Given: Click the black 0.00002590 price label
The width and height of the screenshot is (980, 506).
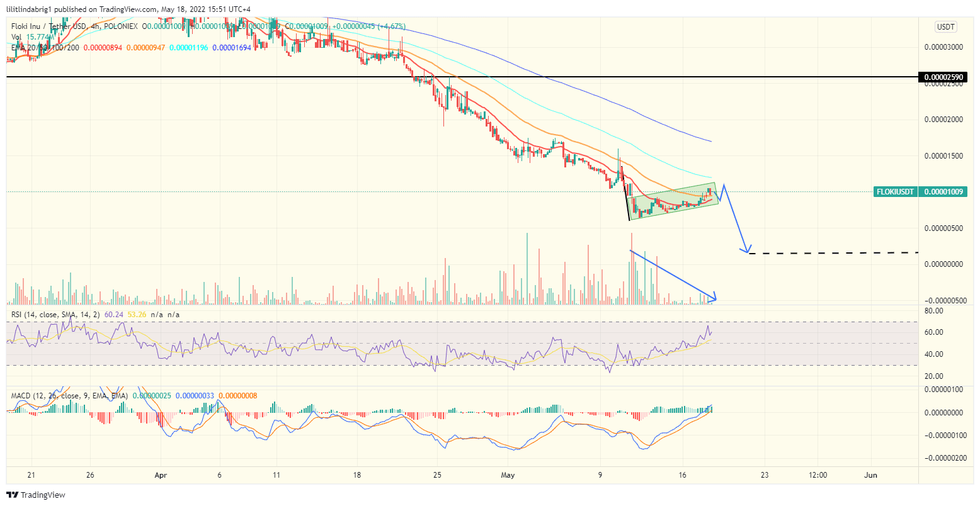Looking at the screenshot, I should point(943,77).
